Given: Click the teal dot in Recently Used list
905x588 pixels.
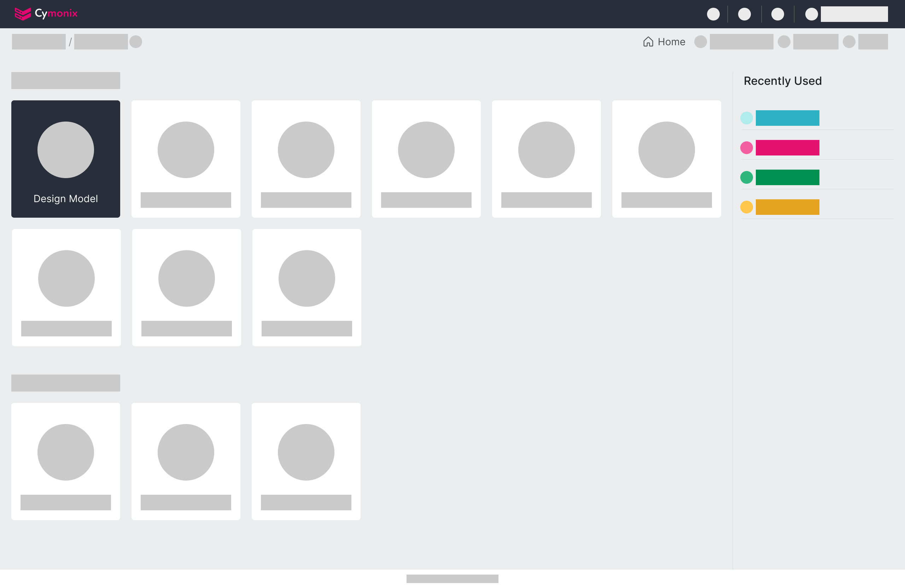Looking at the screenshot, I should coord(747,118).
